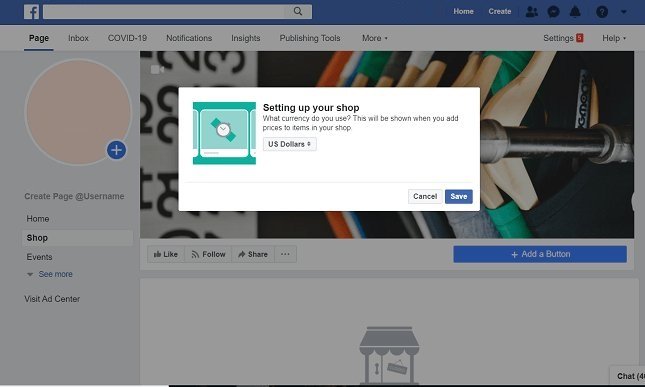The image size is (645, 387).
Task: Click Home in the top navigation bar
Action: [463, 12]
